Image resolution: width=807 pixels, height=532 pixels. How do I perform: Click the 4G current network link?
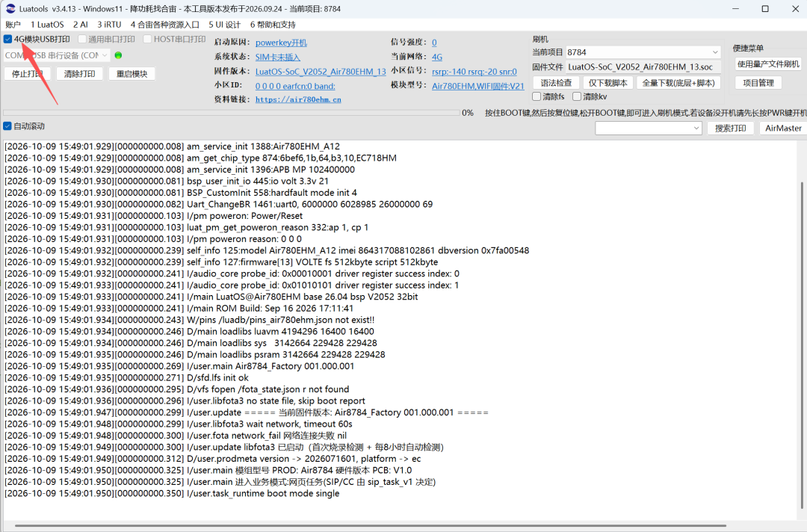click(437, 57)
